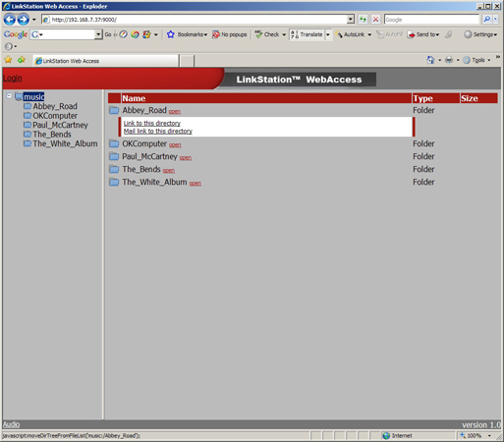This screenshot has width=504, height=442.
Task: Open the search provider dropdown arrow
Action: pyautogui.click(x=495, y=20)
